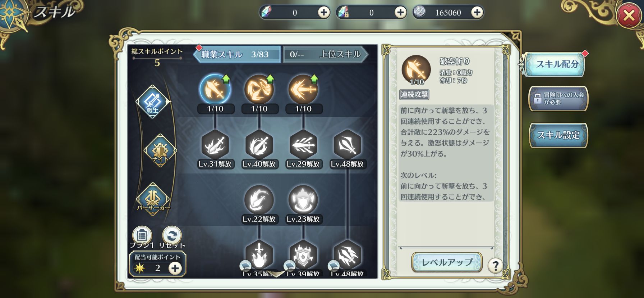Viewport: 644px width, 298px height.
Task: Open the question mark help button
Action: [495, 266]
